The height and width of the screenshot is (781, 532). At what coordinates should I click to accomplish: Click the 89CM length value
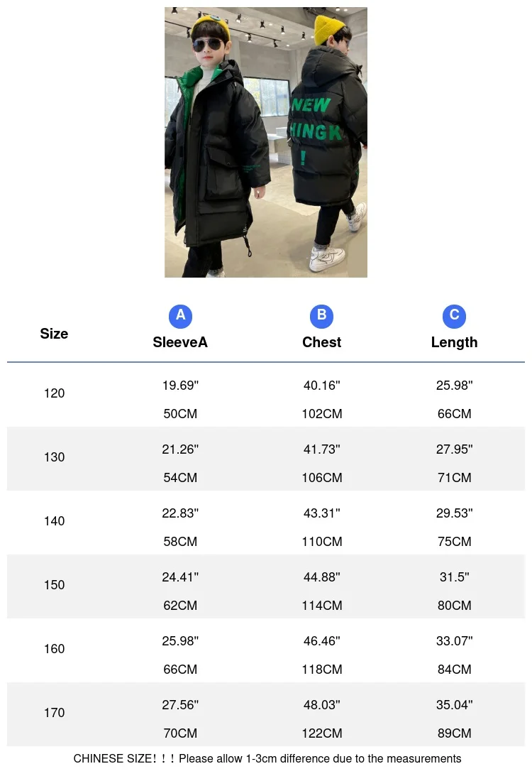click(454, 733)
